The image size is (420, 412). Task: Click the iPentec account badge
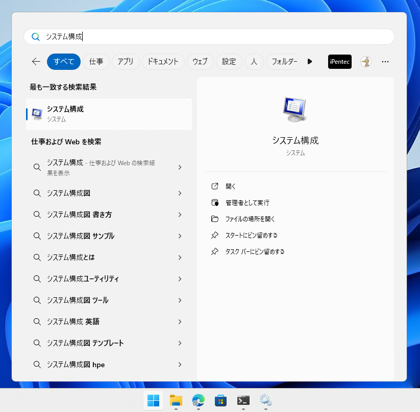(340, 62)
